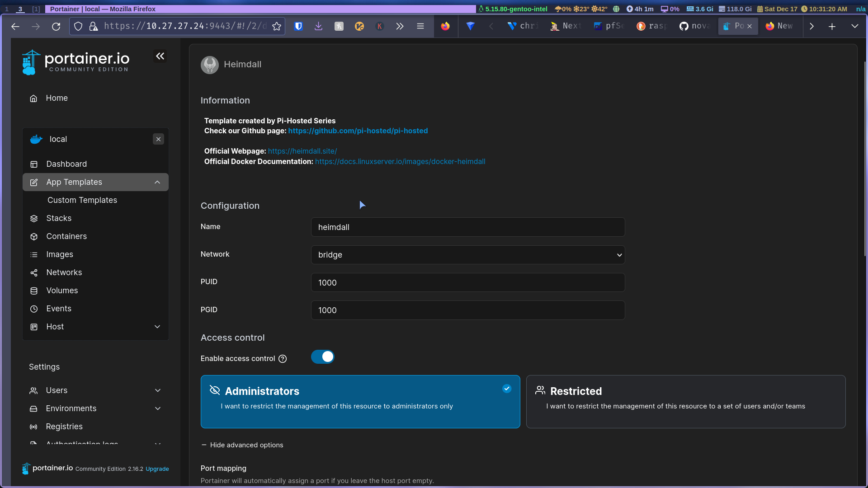868x488 pixels.
Task: Open Custom Templates submenu item
Action: [82, 200]
